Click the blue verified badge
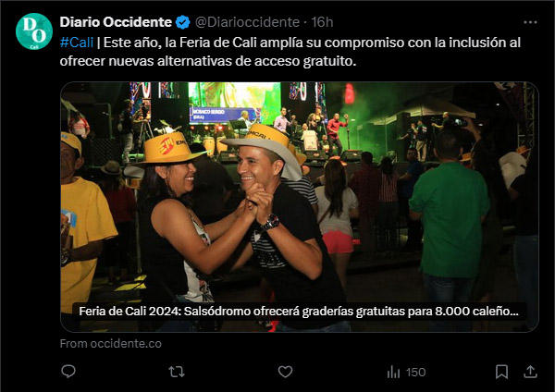 coord(183,22)
